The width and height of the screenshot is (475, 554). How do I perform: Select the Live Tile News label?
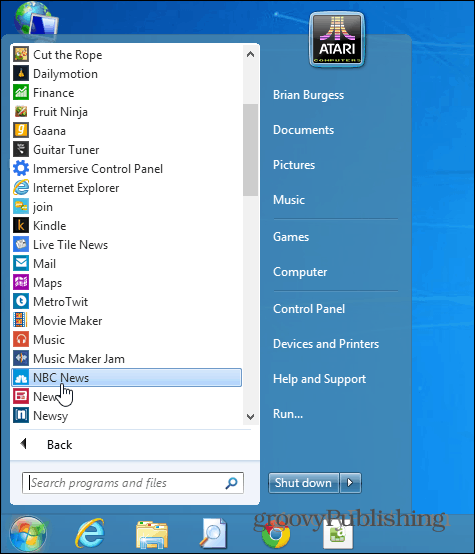click(x=70, y=245)
